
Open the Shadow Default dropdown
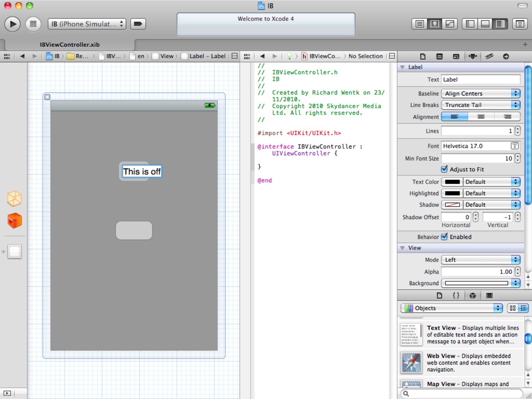pos(492,205)
